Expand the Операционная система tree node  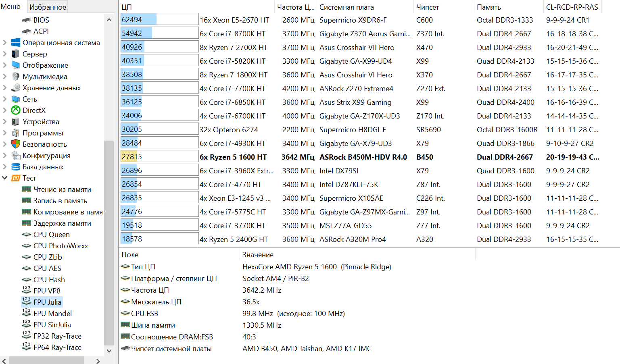tap(4, 43)
